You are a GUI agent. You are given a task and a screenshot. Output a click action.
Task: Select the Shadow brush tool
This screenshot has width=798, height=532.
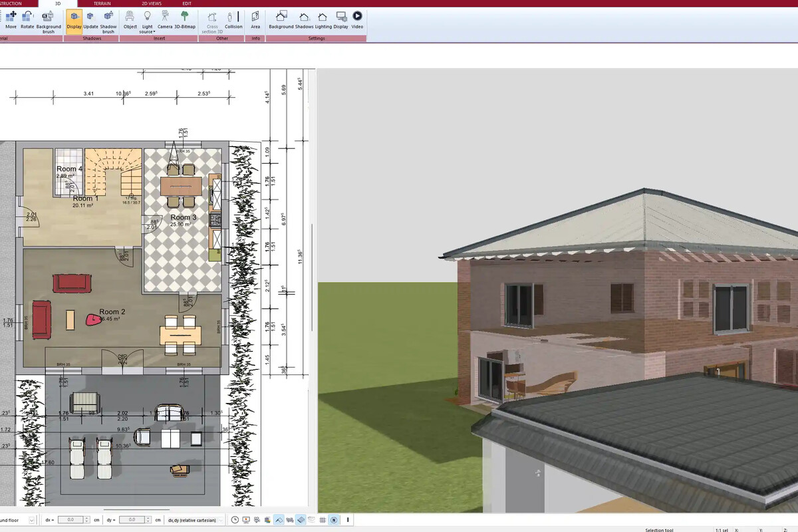tap(107, 19)
